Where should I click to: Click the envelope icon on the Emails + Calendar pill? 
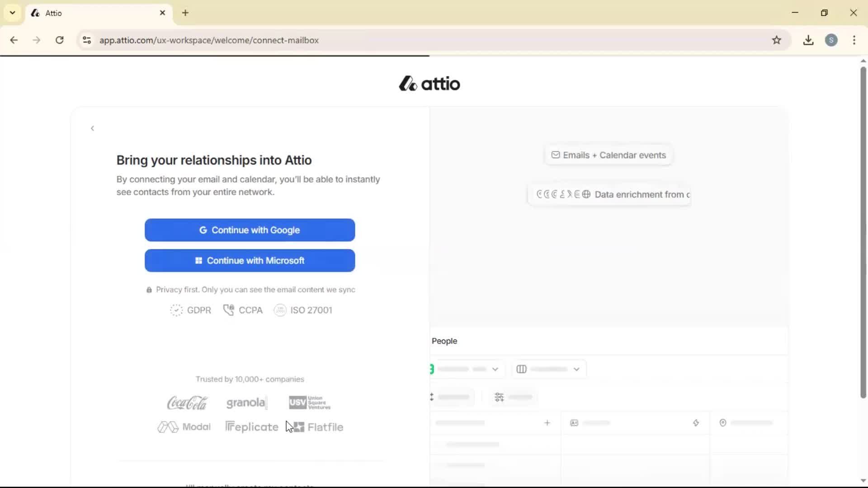pyautogui.click(x=555, y=155)
